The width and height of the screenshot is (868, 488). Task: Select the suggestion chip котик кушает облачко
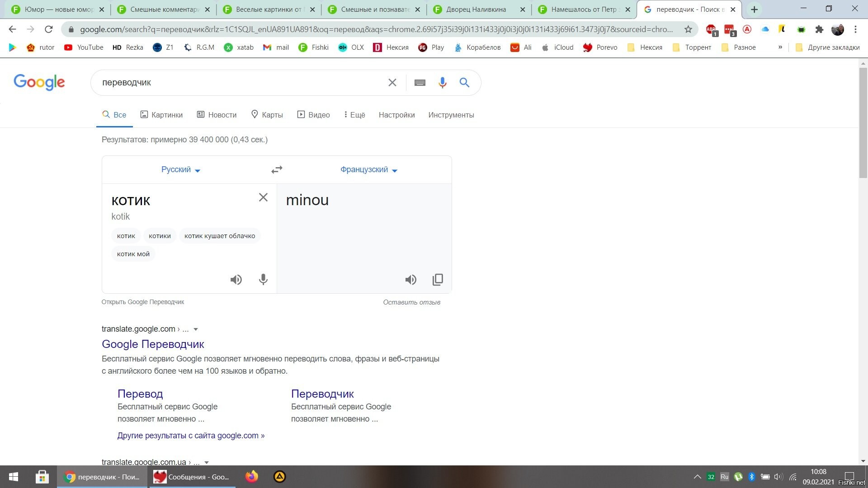[x=220, y=236]
